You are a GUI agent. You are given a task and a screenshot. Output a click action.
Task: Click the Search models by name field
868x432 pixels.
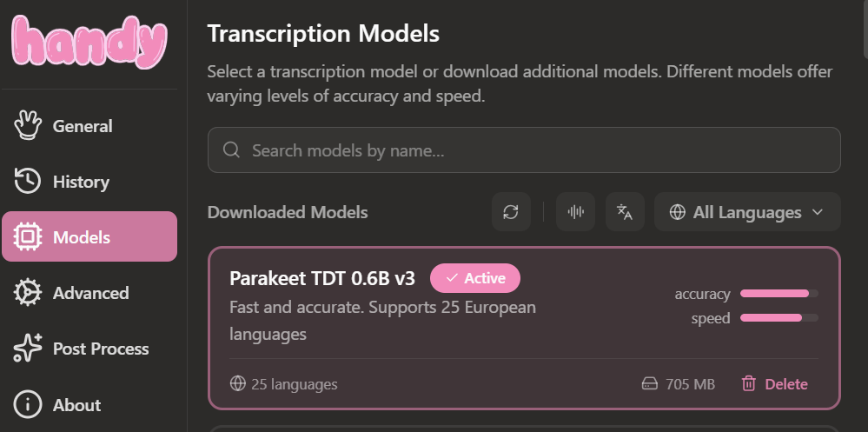524,150
